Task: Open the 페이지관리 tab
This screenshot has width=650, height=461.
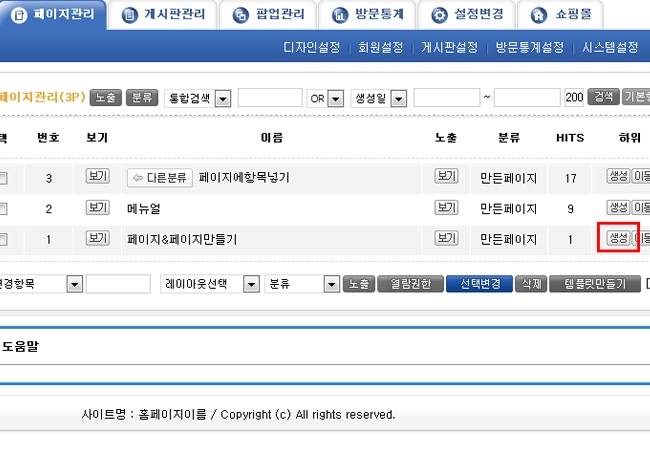Action: click(53, 15)
